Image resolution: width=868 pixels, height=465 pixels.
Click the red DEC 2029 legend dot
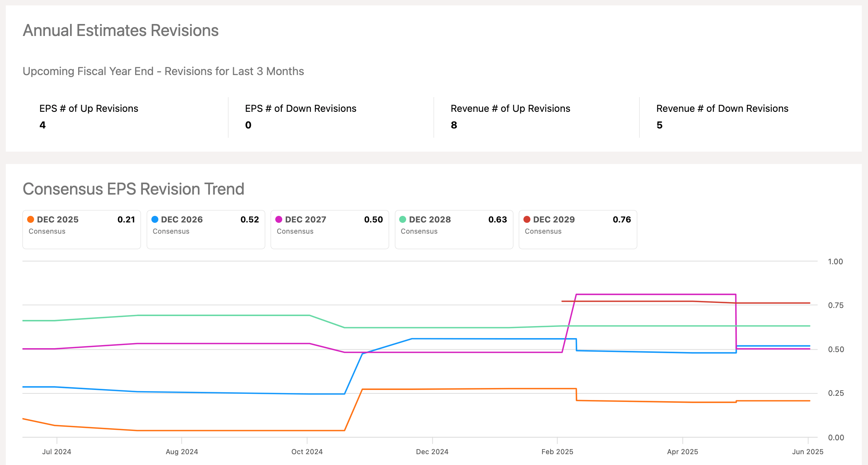pyautogui.click(x=527, y=219)
